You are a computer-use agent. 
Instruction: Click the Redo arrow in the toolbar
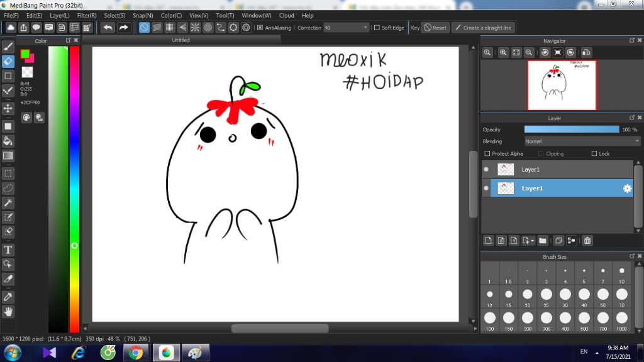[123, 28]
